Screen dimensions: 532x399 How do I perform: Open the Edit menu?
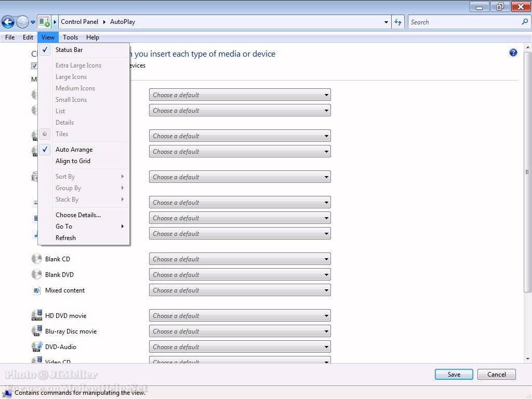pyautogui.click(x=28, y=37)
